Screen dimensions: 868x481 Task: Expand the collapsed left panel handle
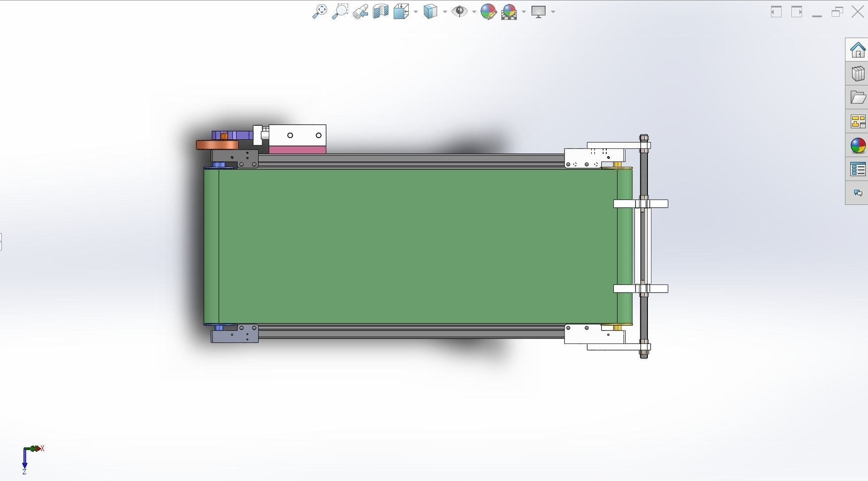(x=1, y=242)
